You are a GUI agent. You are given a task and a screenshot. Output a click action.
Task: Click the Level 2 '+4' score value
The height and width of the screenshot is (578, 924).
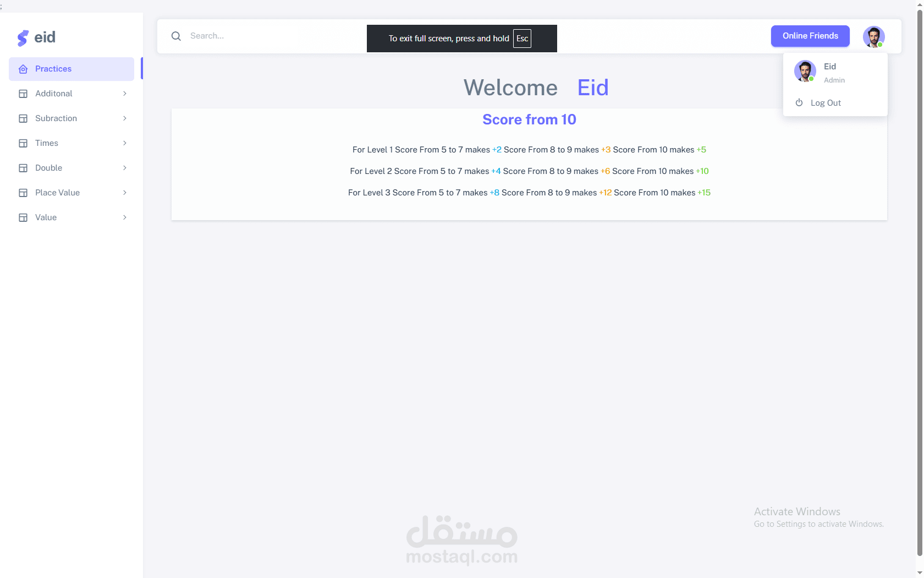point(496,171)
